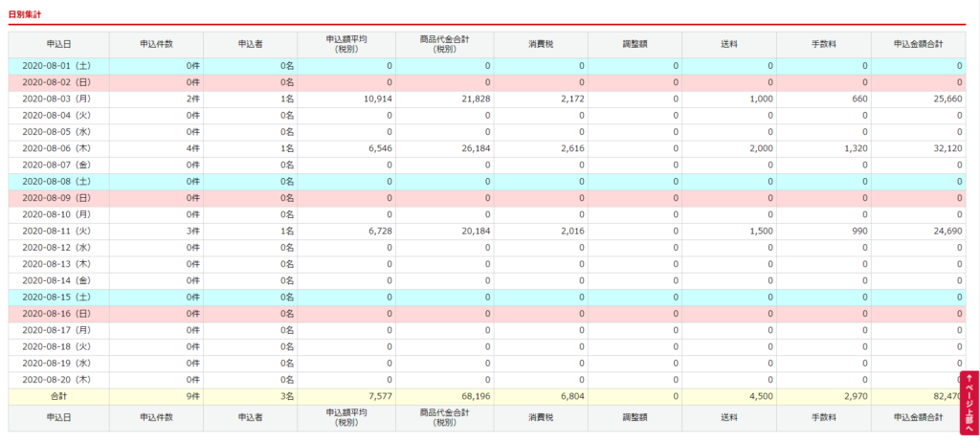Click the 25,660 total amount cell

click(x=918, y=99)
